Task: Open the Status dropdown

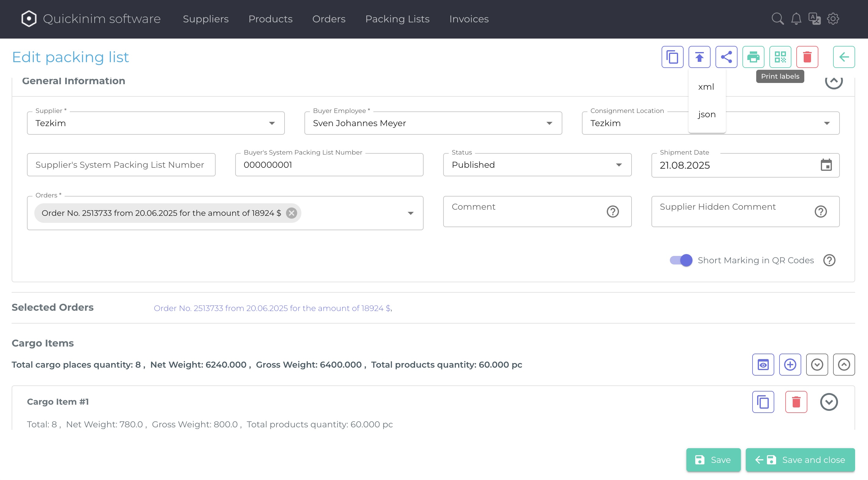Action: tap(537, 165)
